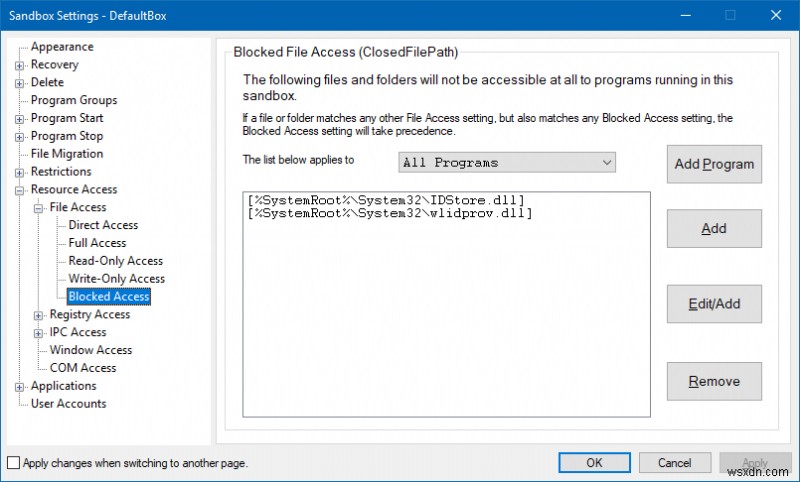Click the Edit/Add button

[714, 304]
